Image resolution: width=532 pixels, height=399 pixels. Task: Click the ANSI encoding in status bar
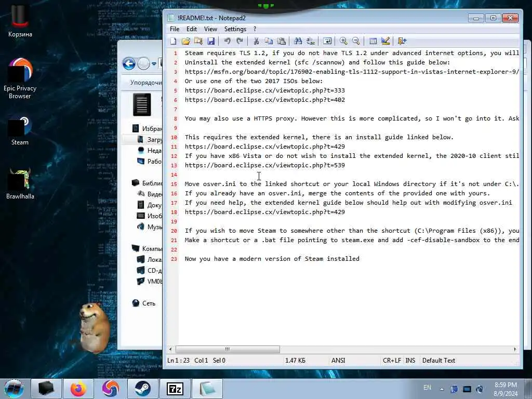pyautogui.click(x=338, y=361)
